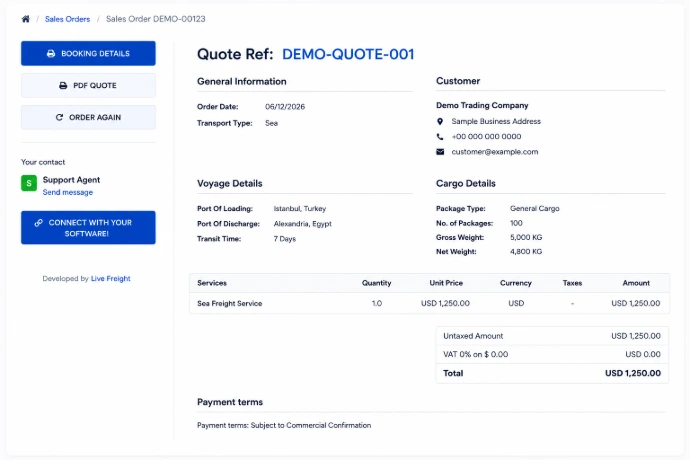This screenshot has height=460, width=690.
Task: Click the Services column header
Action: click(x=212, y=283)
